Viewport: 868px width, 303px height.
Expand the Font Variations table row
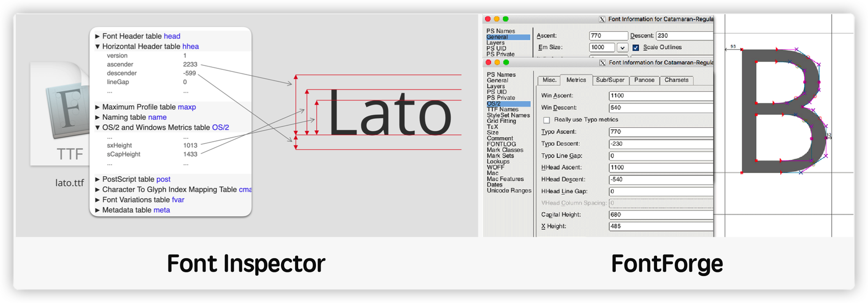click(98, 200)
